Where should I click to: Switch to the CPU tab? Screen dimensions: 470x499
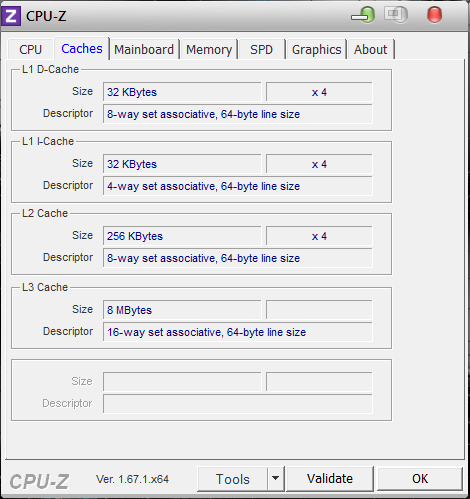(30, 49)
